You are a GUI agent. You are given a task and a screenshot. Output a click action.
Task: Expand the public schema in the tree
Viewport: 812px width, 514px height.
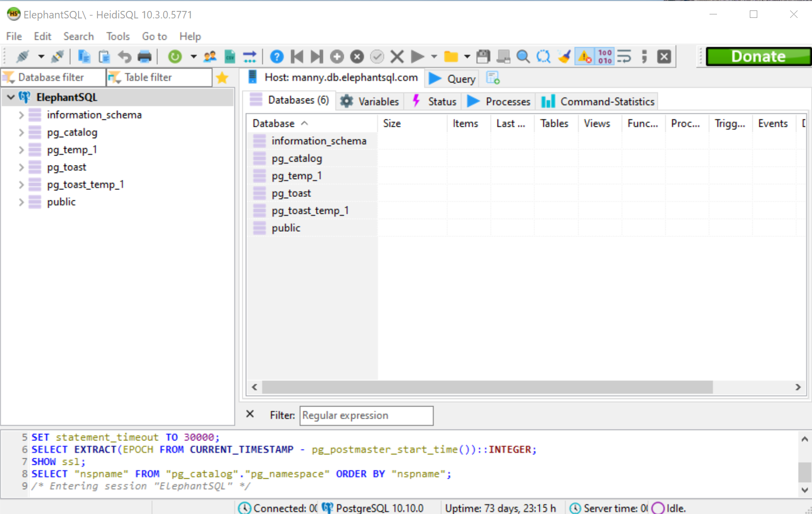click(x=21, y=202)
